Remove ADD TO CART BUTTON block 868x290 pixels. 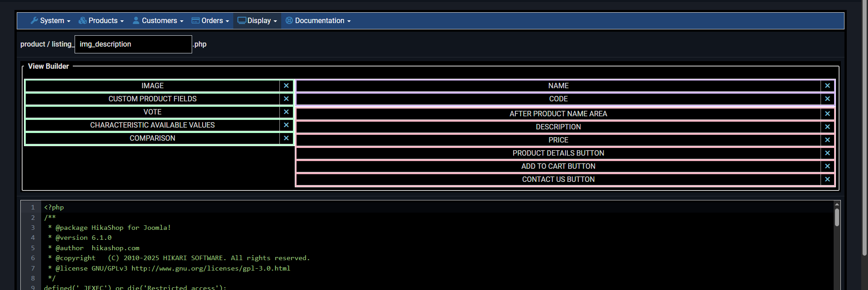827,166
